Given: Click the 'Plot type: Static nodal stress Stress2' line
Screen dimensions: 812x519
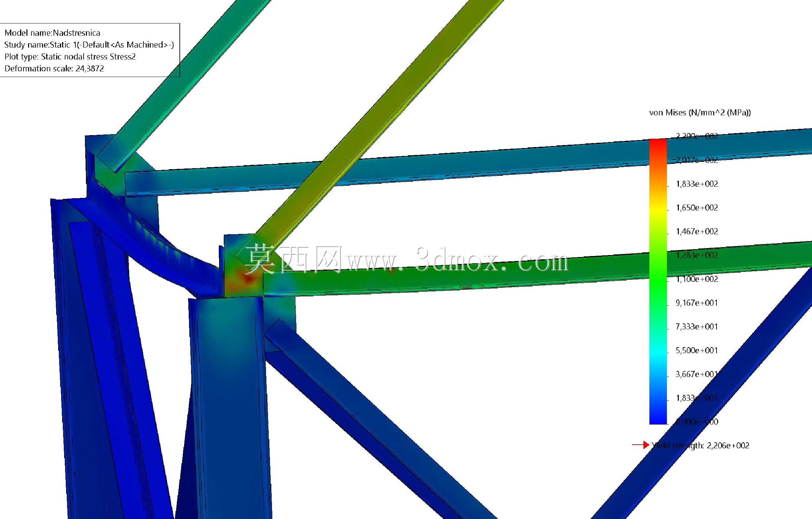Looking at the screenshot, I should pos(70,56).
